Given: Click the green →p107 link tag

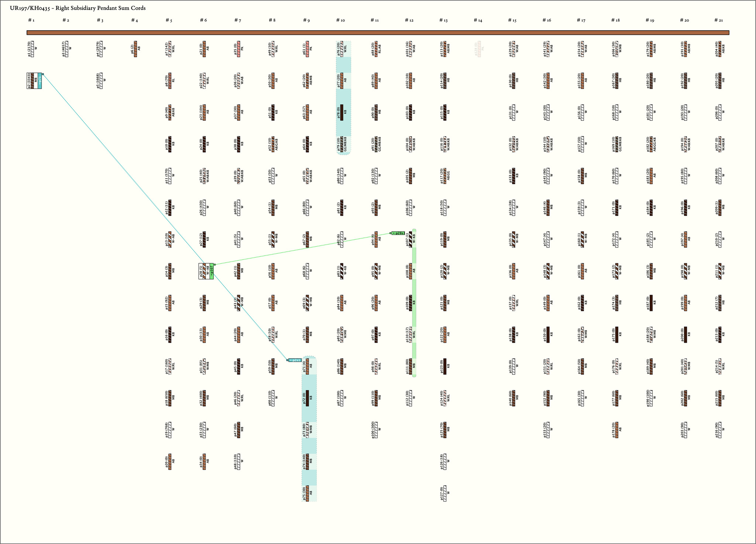Looking at the screenshot, I should 212,271.
